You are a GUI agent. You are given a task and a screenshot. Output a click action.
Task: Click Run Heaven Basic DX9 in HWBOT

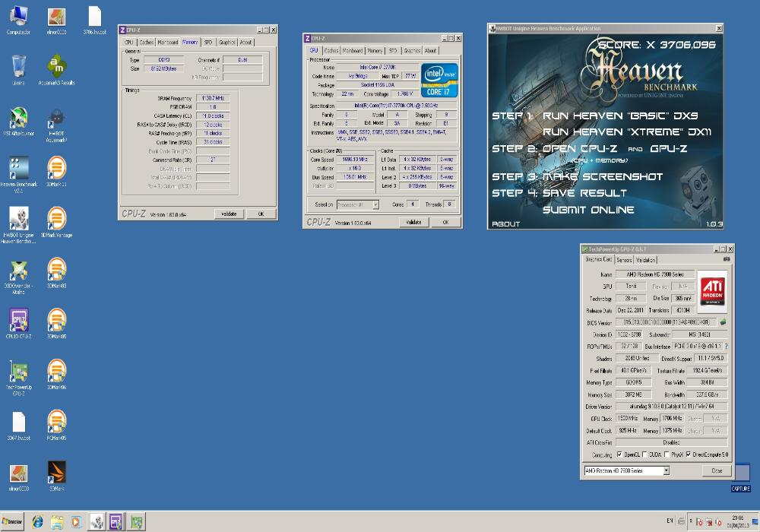click(620, 116)
